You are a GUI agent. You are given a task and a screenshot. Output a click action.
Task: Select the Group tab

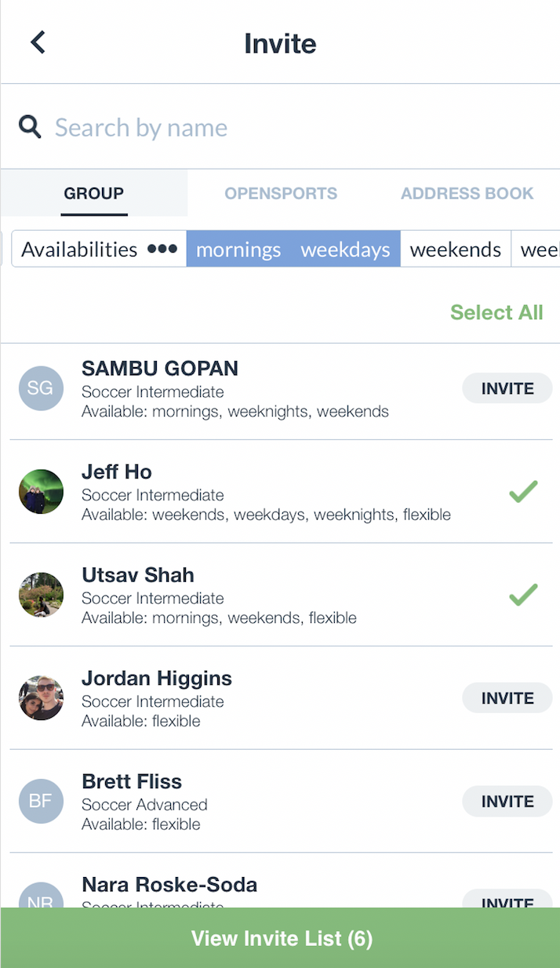[94, 194]
